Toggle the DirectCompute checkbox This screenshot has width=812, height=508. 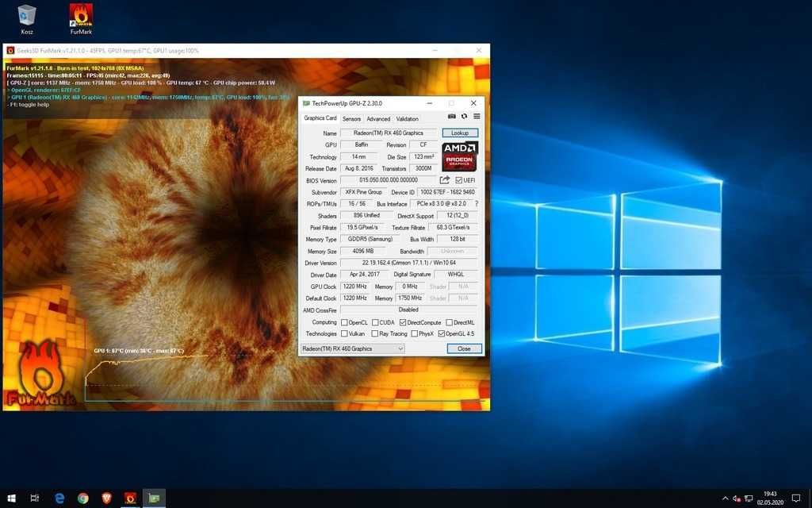coord(402,322)
